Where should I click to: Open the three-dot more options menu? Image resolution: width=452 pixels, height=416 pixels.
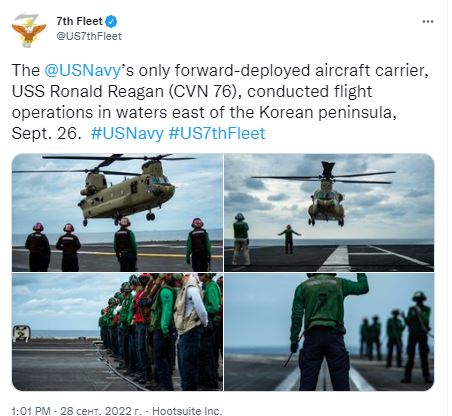pyautogui.click(x=428, y=22)
